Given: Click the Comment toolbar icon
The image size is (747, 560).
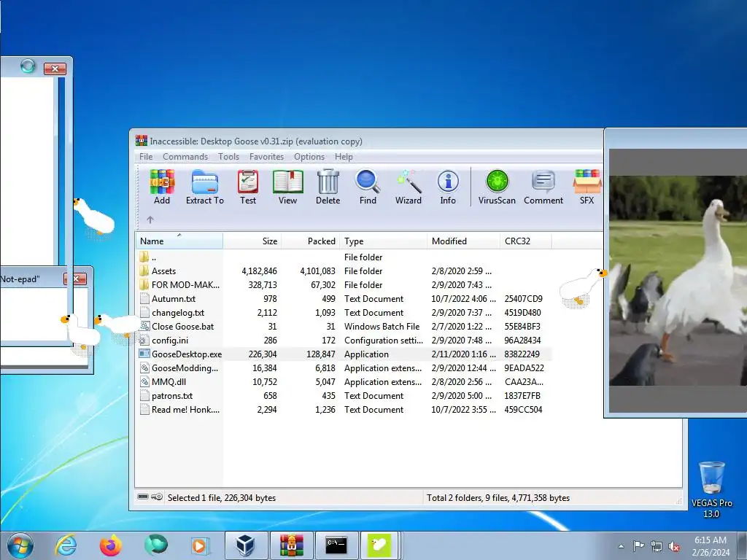Looking at the screenshot, I should (543, 187).
